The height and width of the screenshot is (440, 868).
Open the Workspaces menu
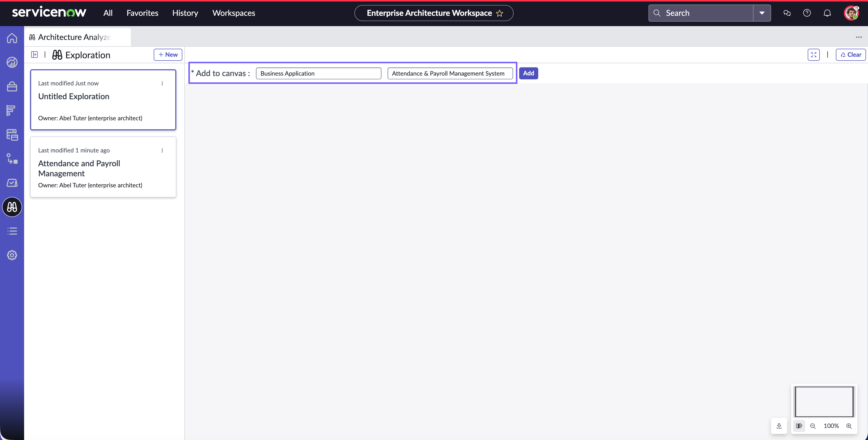click(234, 13)
